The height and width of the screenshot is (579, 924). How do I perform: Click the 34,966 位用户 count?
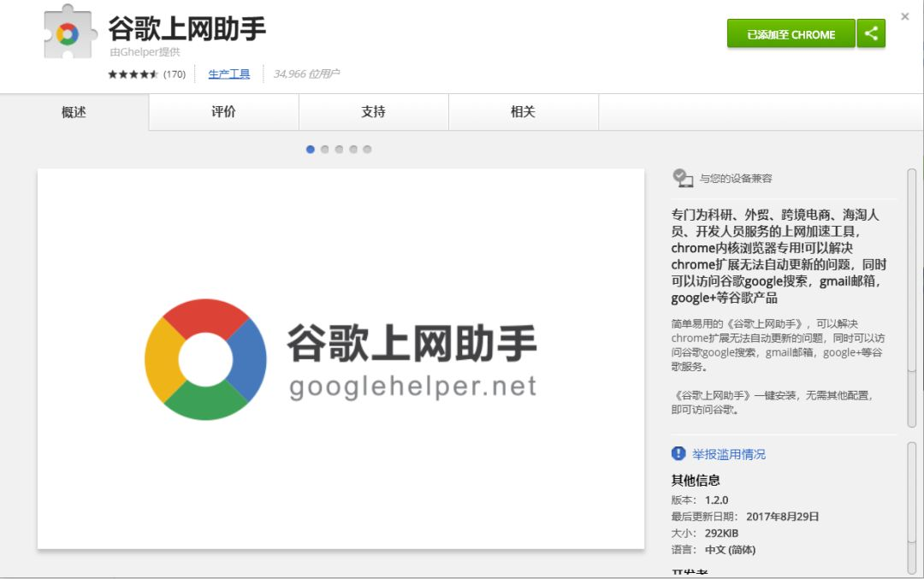(306, 74)
